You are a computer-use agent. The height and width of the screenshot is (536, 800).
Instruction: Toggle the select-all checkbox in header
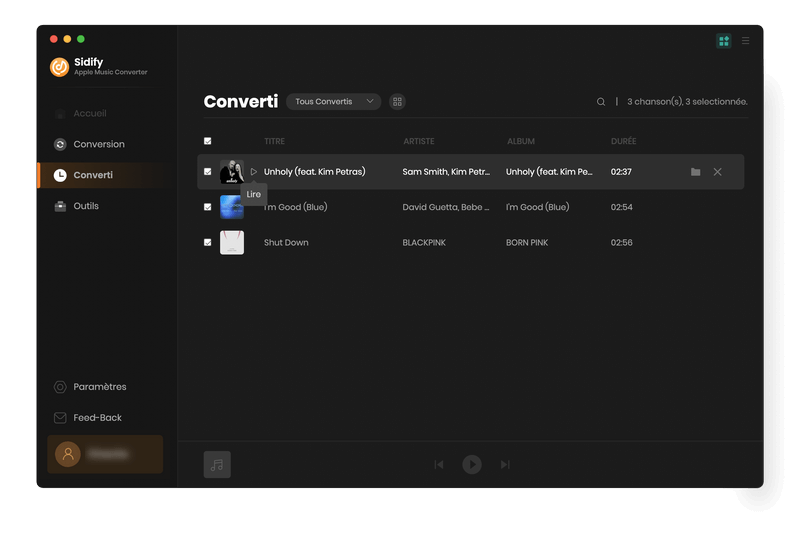pos(208,141)
